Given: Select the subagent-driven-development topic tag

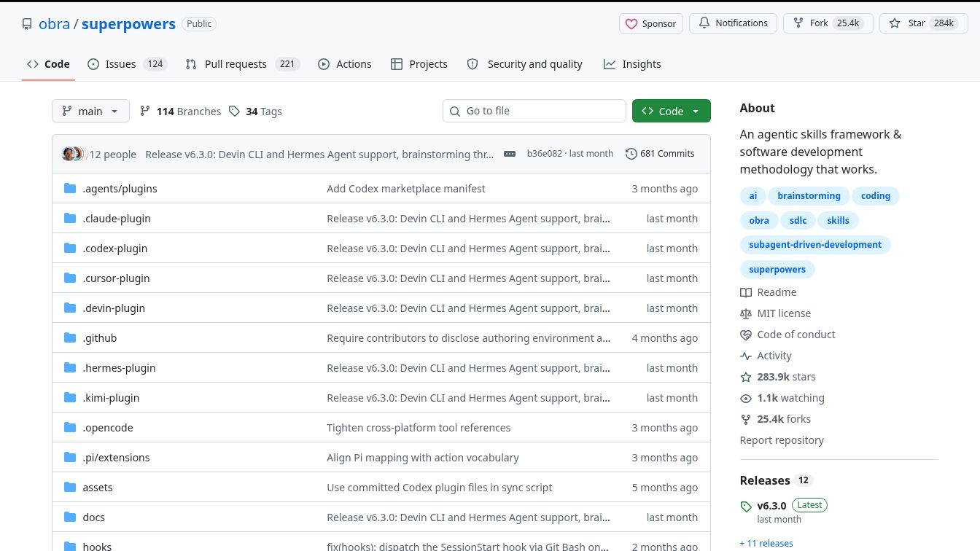Looking at the screenshot, I should coord(815,245).
